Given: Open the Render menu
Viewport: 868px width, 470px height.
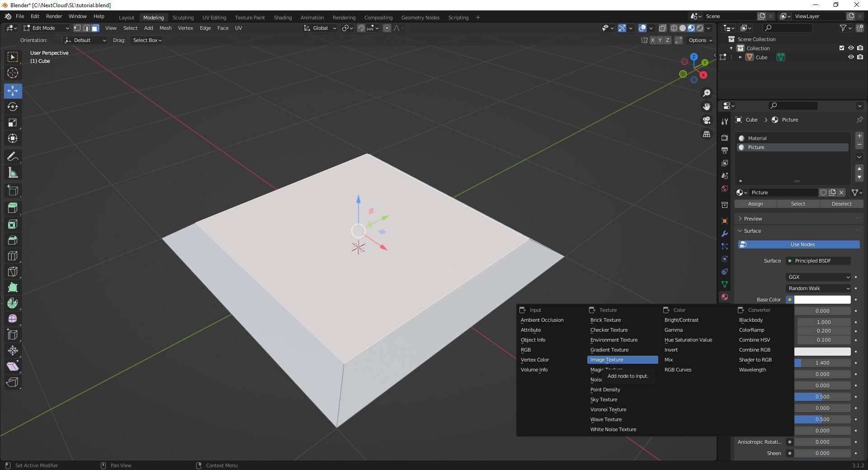Looking at the screenshot, I should coord(54,16).
